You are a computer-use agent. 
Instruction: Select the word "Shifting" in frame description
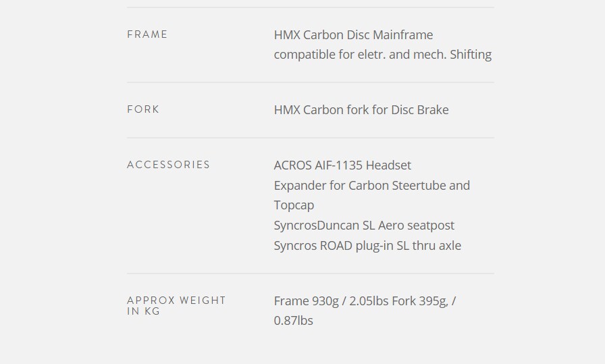[x=470, y=55]
